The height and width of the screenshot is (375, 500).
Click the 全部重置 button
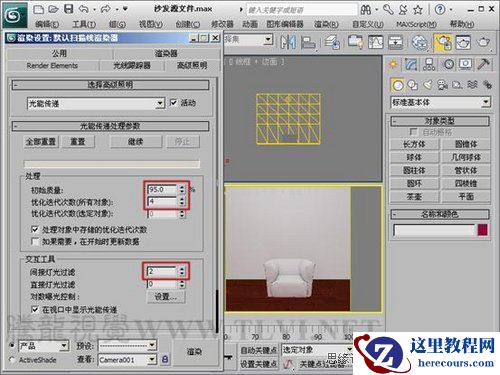pos(41,142)
